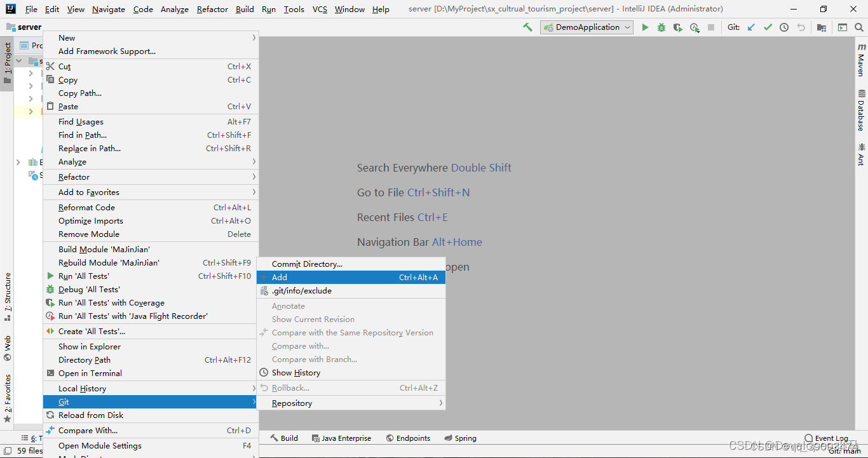Click Git Rollback undo arrow icon

point(801,27)
